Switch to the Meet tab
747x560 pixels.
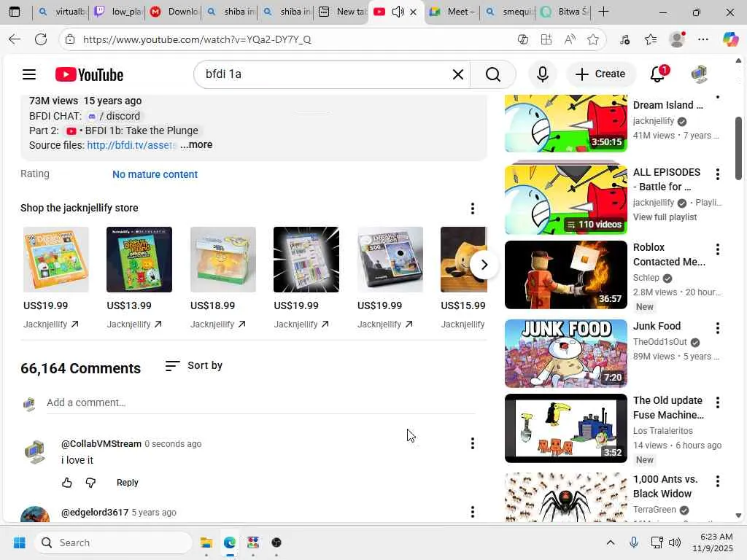[452, 12]
